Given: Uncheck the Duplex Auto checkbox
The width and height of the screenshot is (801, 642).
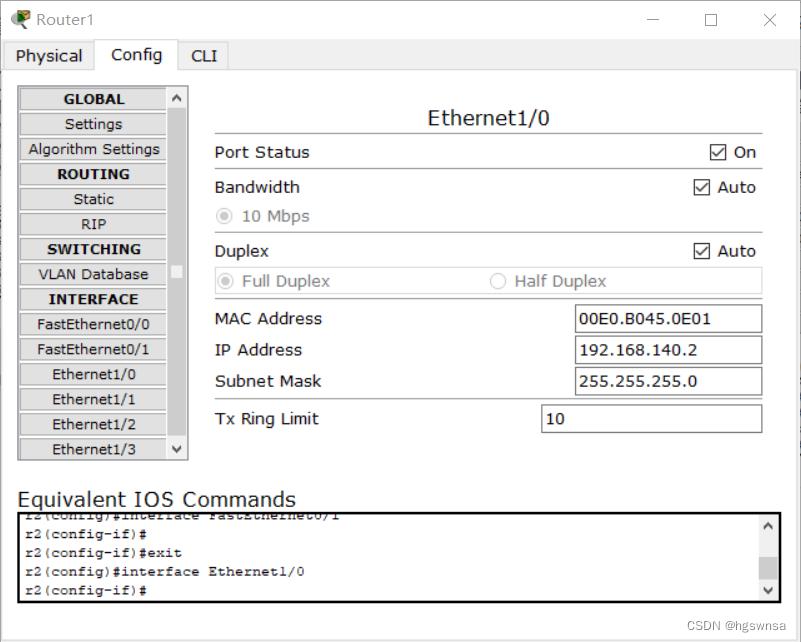Looking at the screenshot, I should coord(702,251).
